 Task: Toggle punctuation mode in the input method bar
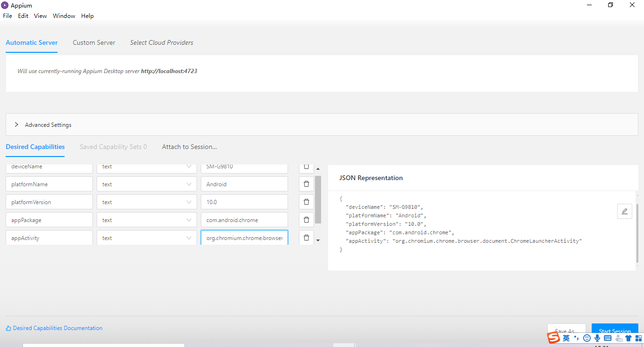(577, 338)
